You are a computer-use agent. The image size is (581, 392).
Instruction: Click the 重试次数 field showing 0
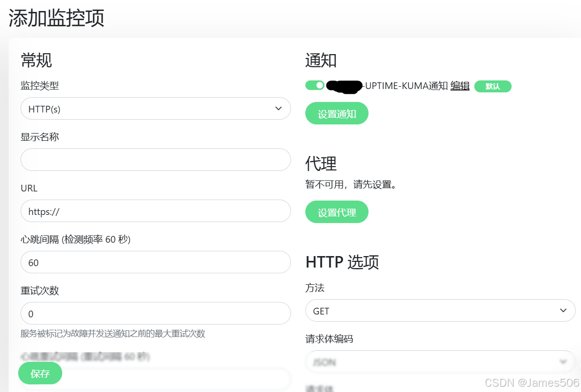[x=156, y=314]
